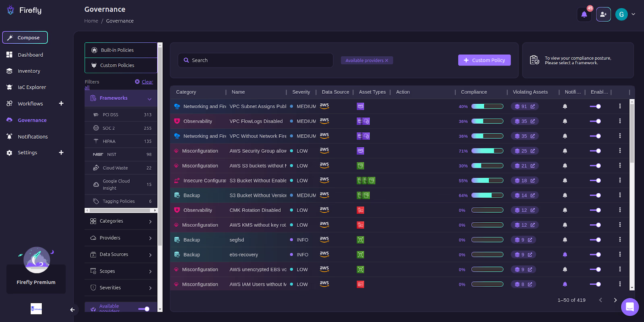Toggle enabled switch for S3 Bucket Without Versioning
644x322 pixels.
pos(595,195)
